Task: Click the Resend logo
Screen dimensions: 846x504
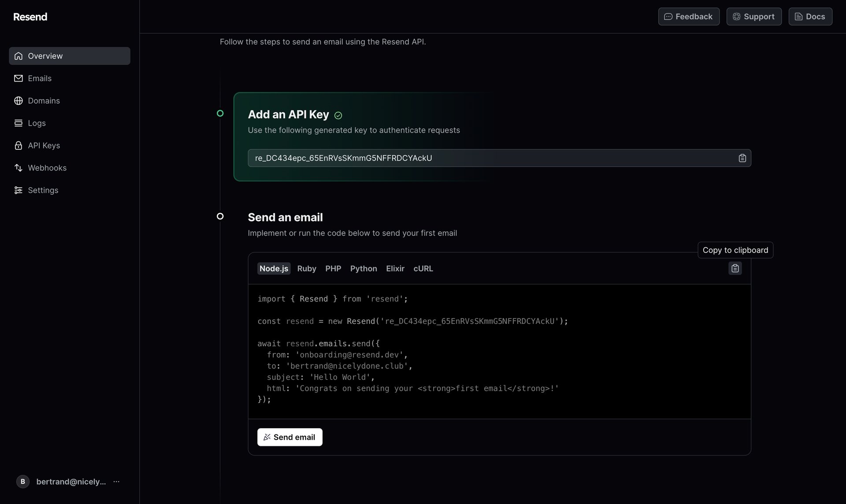Action: tap(30, 16)
